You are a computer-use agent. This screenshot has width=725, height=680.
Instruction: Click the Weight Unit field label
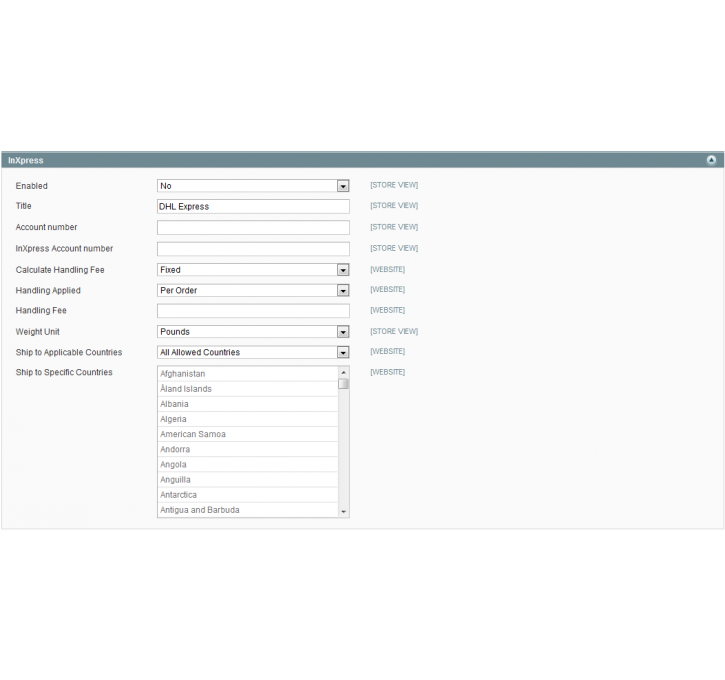tap(37, 331)
